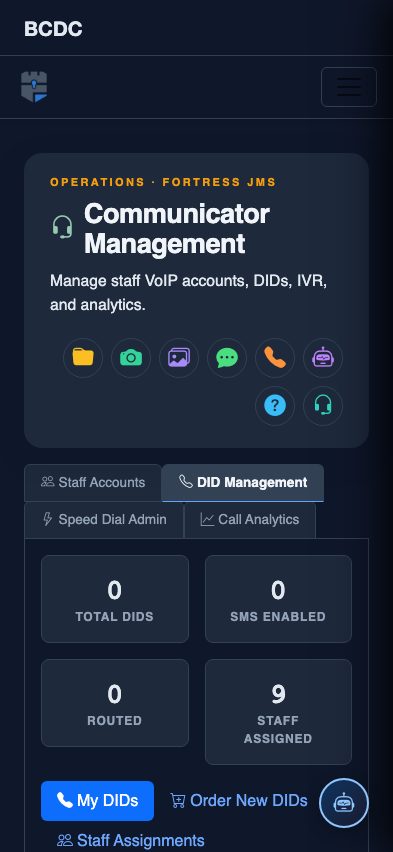Open the orange phone shortcut icon
393x852 pixels.
[275, 358]
